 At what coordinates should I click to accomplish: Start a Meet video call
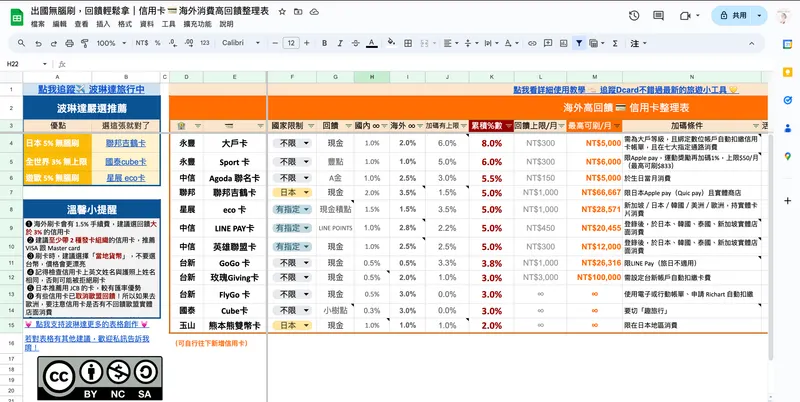tap(685, 16)
